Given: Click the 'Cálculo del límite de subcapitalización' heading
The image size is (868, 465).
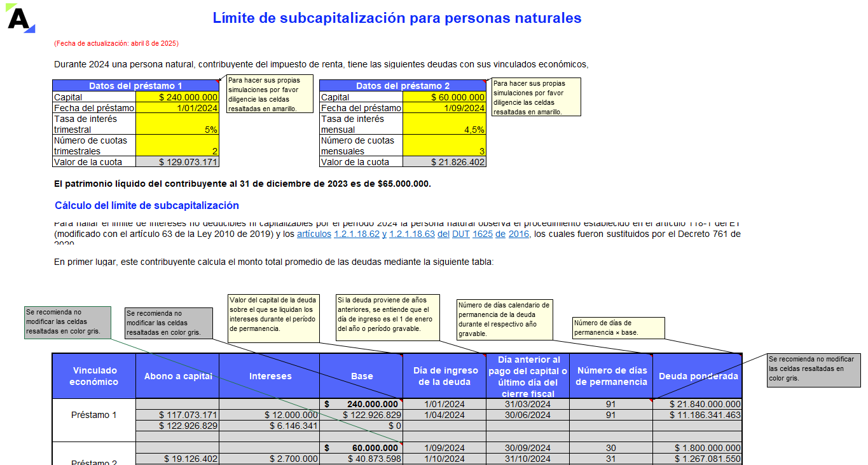Looking at the screenshot, I should click(x=147, y=205).
